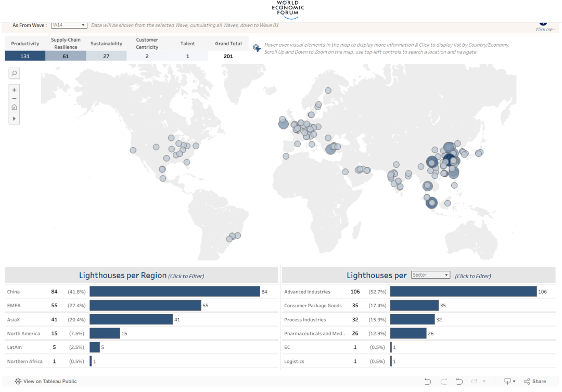
Task: Click the dark blue Productivity 131 cell
Action: [x=25, y=56]
